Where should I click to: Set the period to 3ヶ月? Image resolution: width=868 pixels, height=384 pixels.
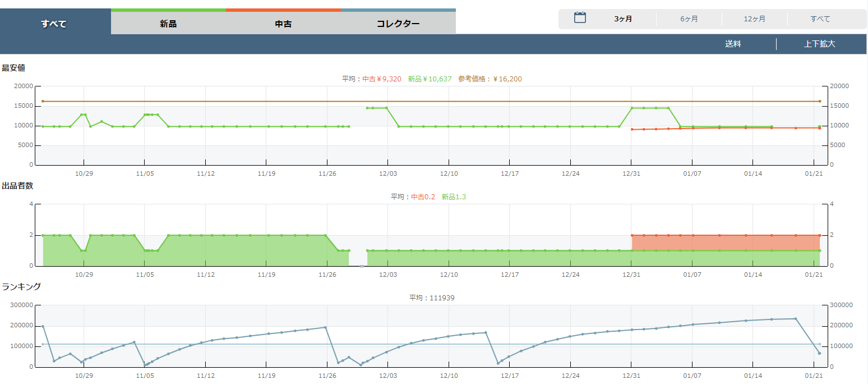coord(623,19)
